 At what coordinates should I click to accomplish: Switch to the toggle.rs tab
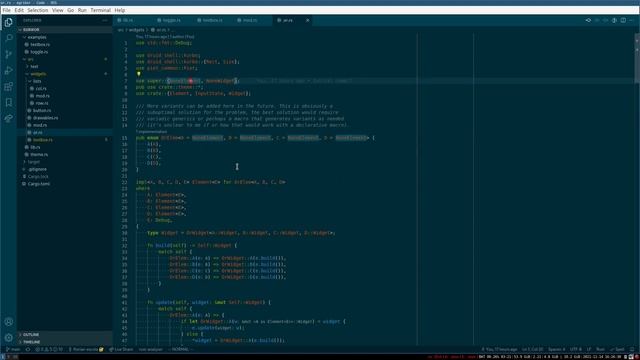(x=173, y=20)
